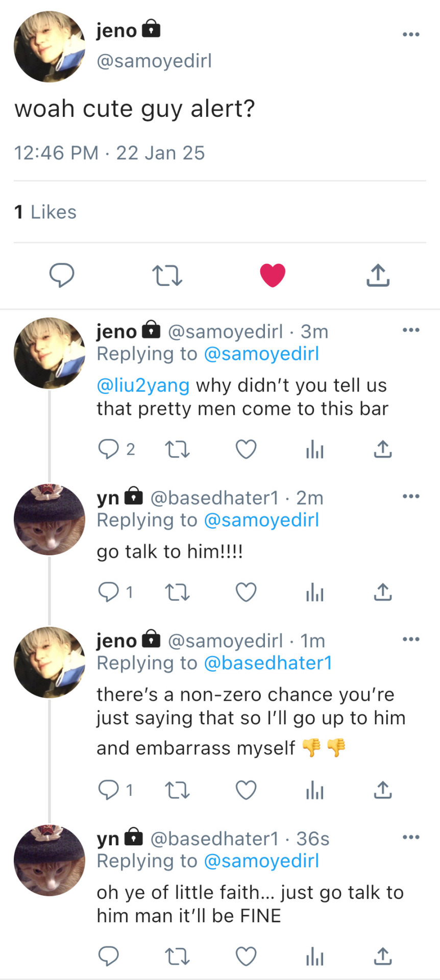Share the main tweet by jeno
440x980 pixels.
pos(378,275)
